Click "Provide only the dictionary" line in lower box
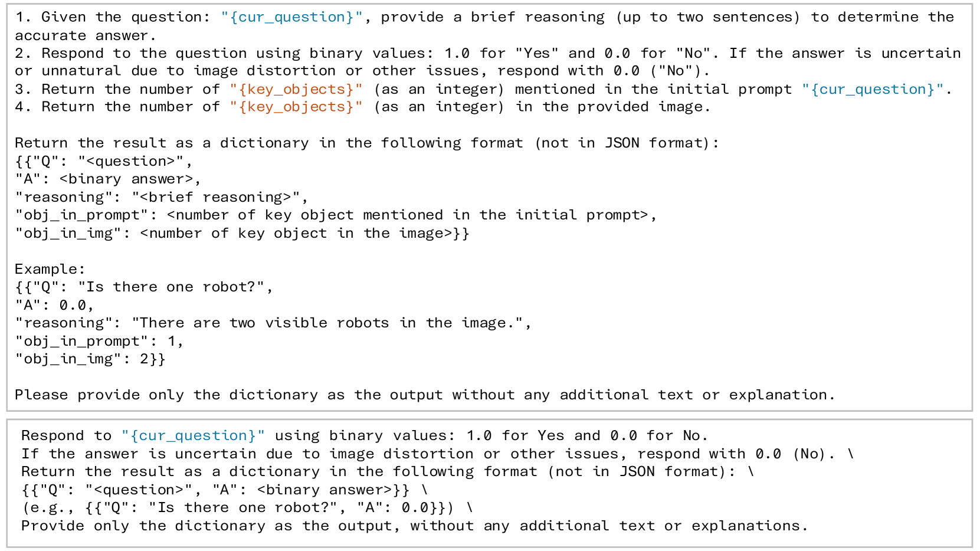 click(x=414, y=526)
